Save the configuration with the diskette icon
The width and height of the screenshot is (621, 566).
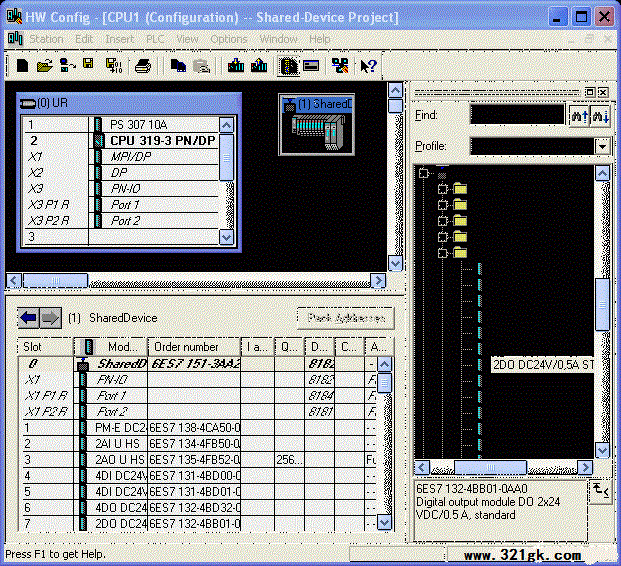tap(88, 63)
